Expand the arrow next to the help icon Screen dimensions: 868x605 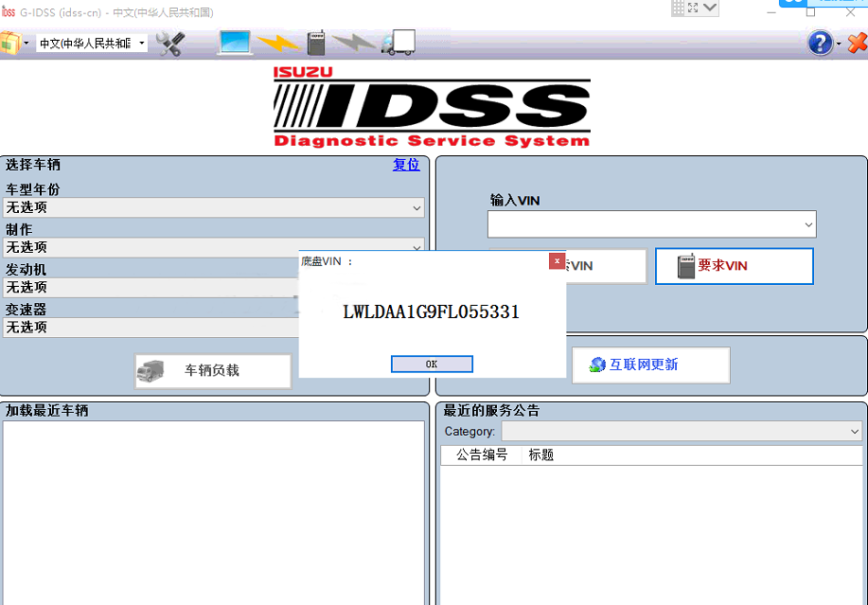(x=839, y=44)
